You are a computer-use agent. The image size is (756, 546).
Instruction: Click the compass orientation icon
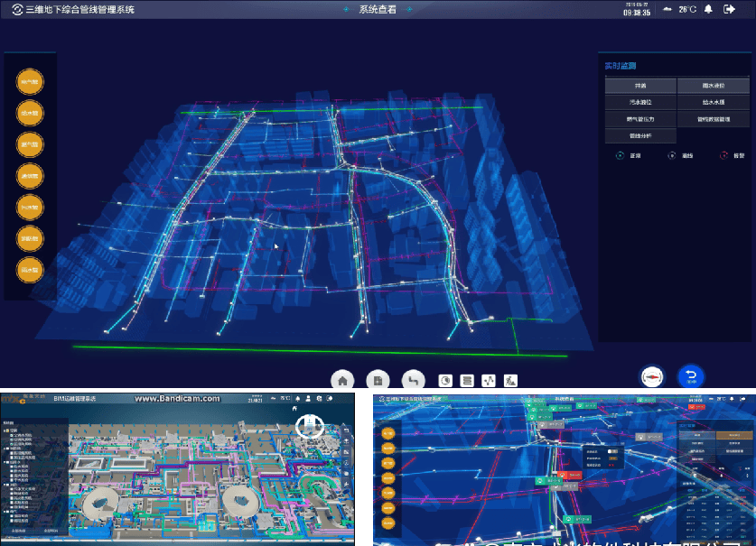click(x=652, y=376)
